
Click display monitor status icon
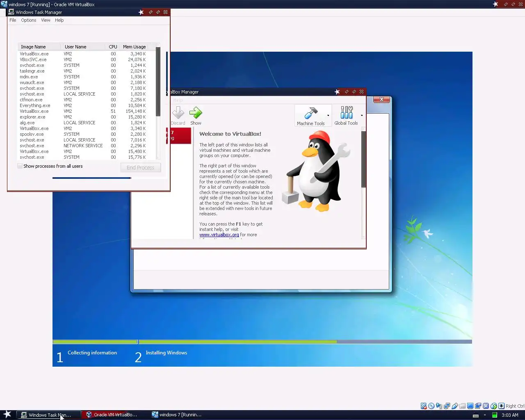[470, 406]
